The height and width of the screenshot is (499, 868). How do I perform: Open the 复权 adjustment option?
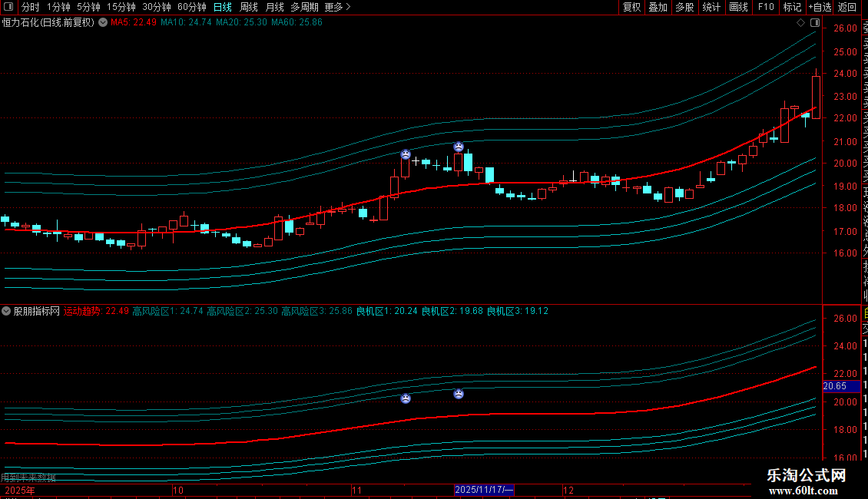[x=631, y=7]
